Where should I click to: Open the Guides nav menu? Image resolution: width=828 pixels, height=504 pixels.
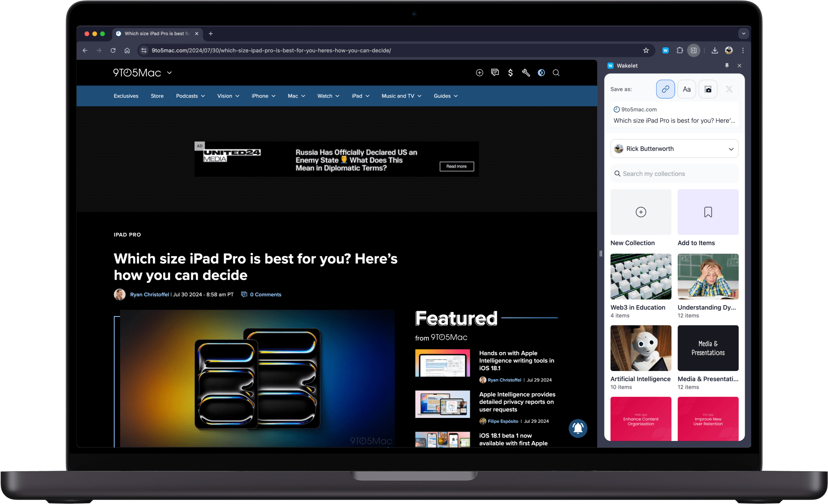point(446,96)
